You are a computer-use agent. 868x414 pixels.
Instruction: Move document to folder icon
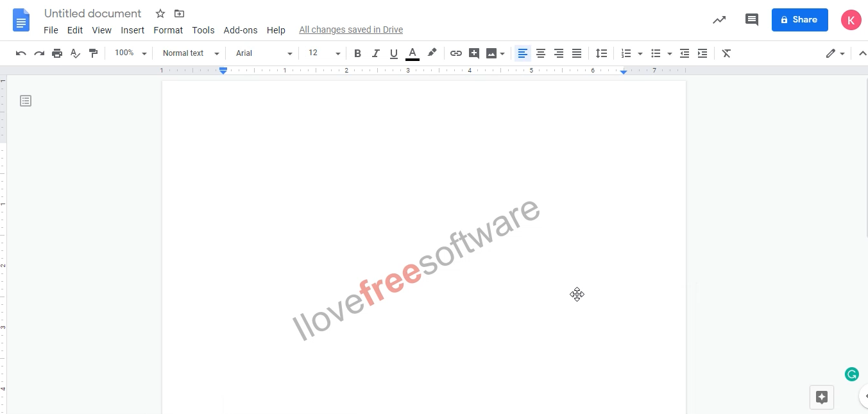pyautogui.click(x=179, y=13)
